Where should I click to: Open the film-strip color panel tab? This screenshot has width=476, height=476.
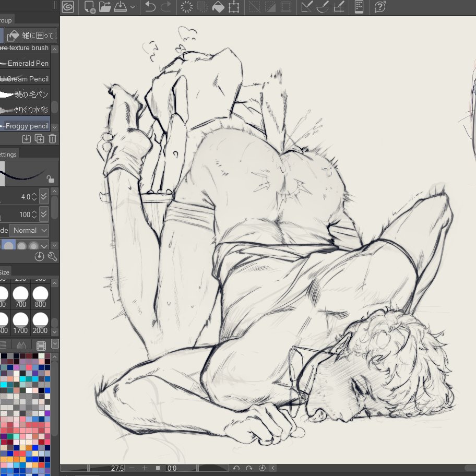(x=41, y=345)
